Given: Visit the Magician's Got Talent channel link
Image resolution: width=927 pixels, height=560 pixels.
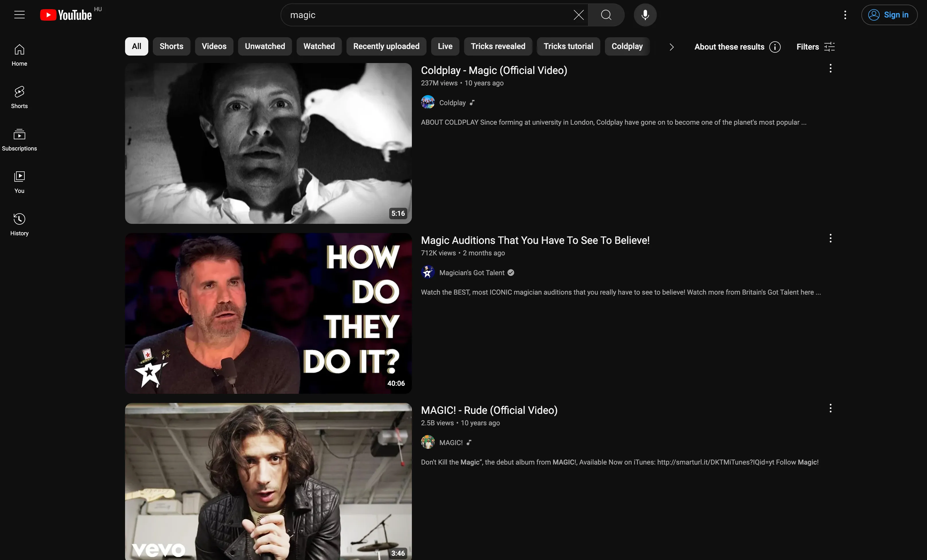Looking at the screenshot, I should point(472,273).
